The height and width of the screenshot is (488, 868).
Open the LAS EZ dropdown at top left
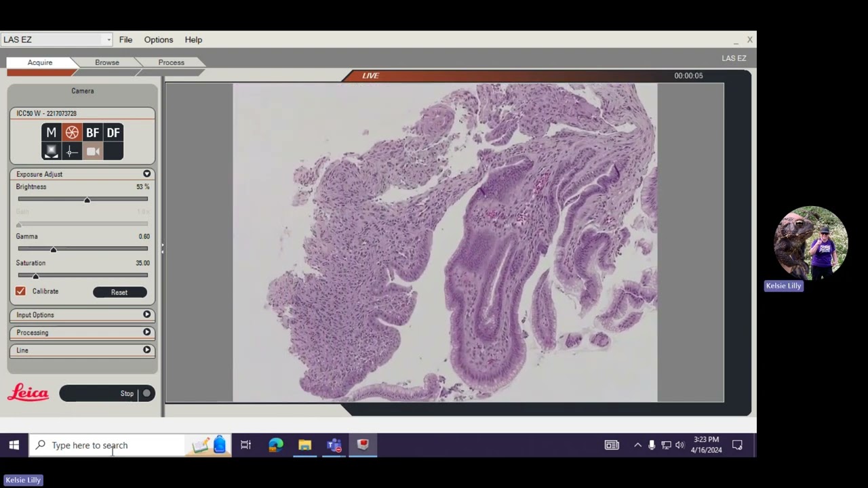pos(56,40)
